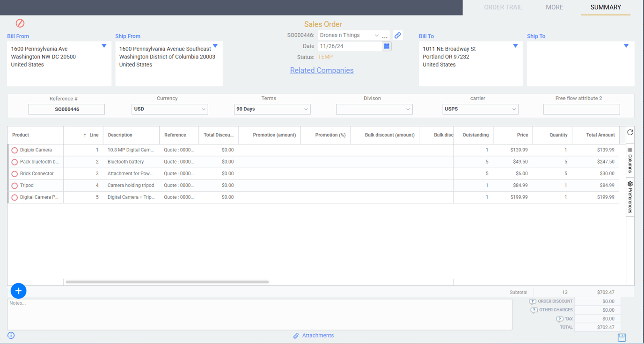The height and width of the screenshot is (344, 644).
Task: Open the Terms dropdown showing 90 Days
Action: tap(272, 109)
